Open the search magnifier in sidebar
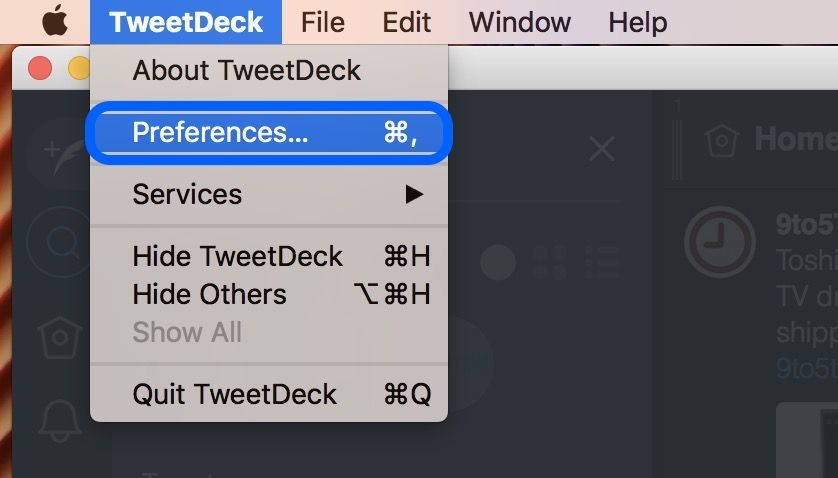 pos(61,242)
